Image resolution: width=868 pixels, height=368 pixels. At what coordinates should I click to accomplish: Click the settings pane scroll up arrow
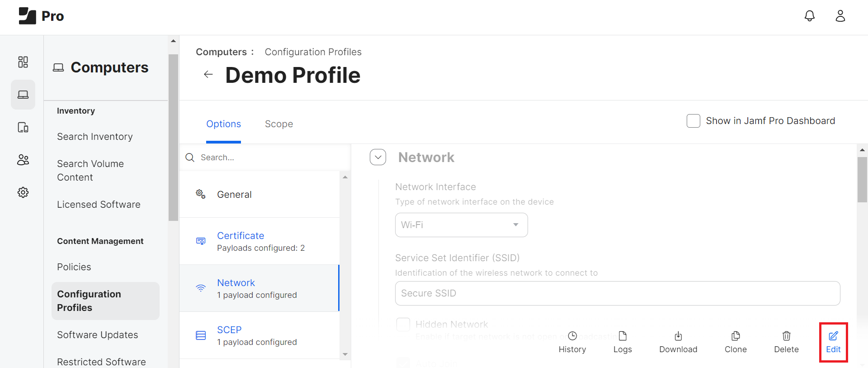[x=862, y=150]
